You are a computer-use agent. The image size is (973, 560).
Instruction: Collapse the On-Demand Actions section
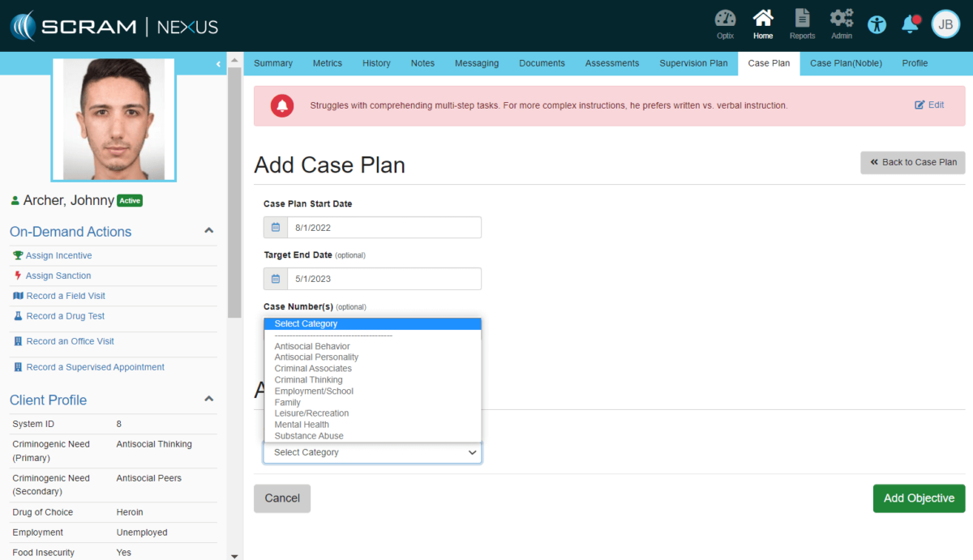(208, 231)
